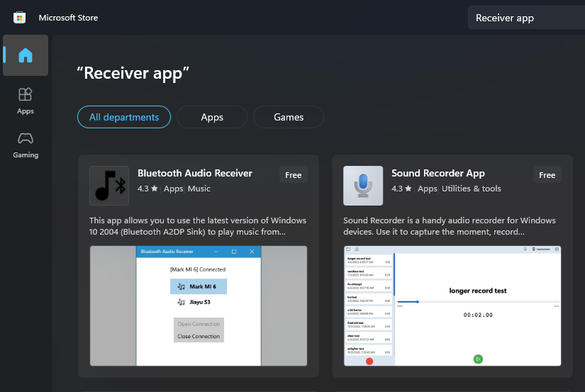585x392 pixels.
Task: Click the Bluetooth Audio Receiver description text
Action: (x=198, y=226)
